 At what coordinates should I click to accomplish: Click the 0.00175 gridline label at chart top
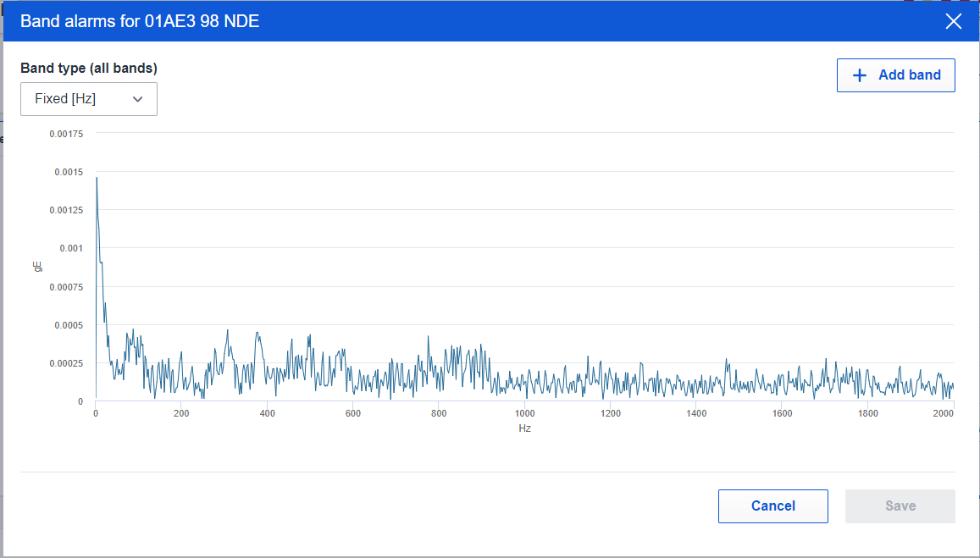pyautogui.click(x=66, y=134)
